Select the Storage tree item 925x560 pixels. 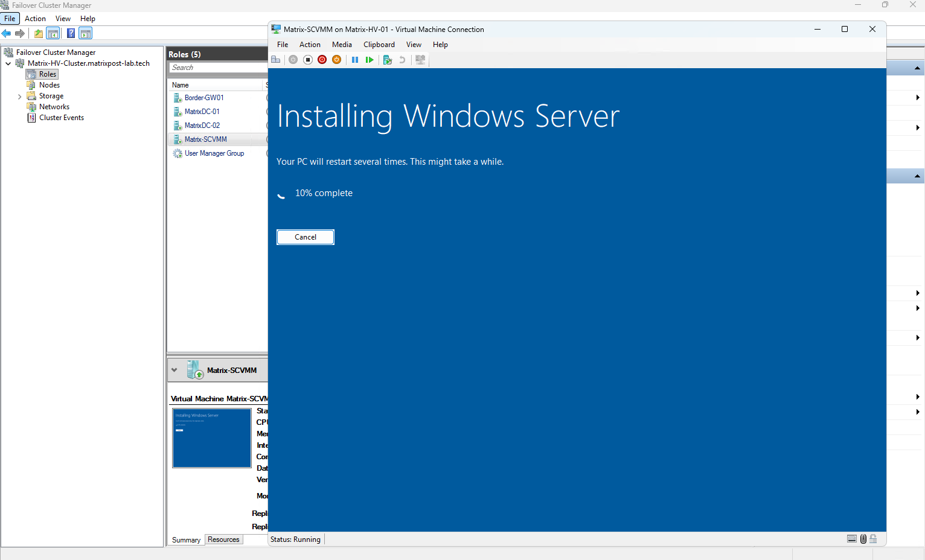[51, 96]
